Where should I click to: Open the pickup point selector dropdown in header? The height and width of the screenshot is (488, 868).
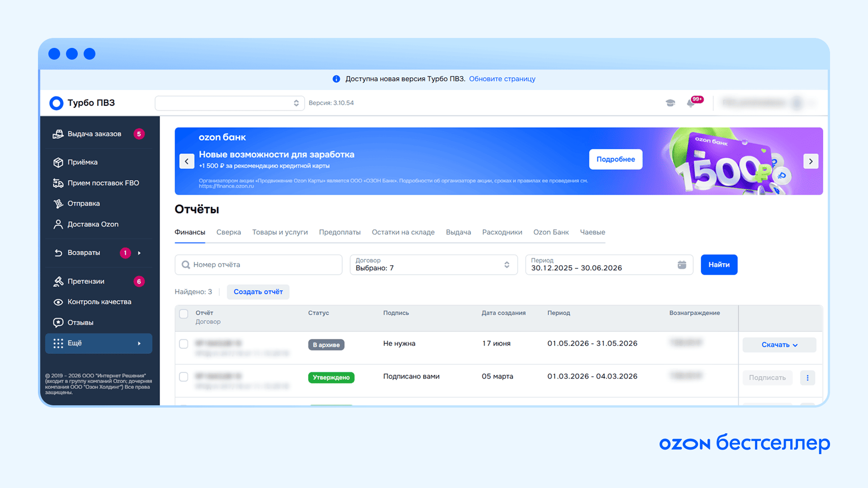[230, 103]
